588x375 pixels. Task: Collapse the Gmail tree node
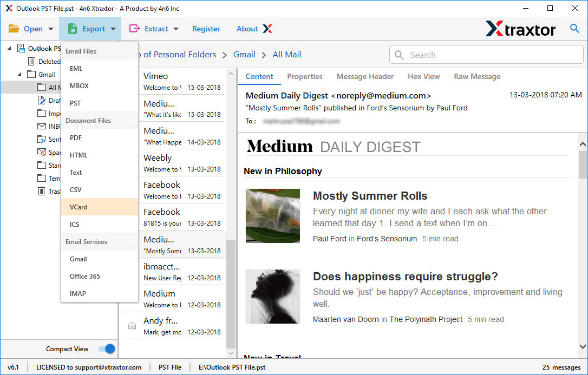(20, 74)
